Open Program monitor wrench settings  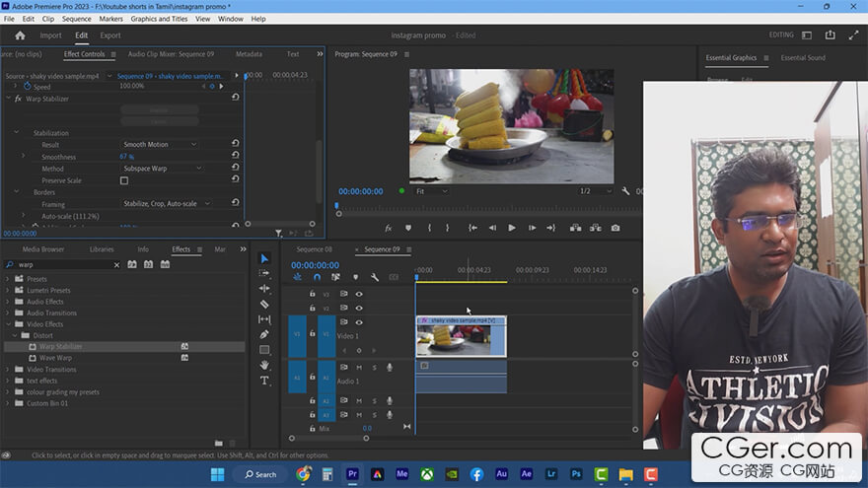point(625,191)
